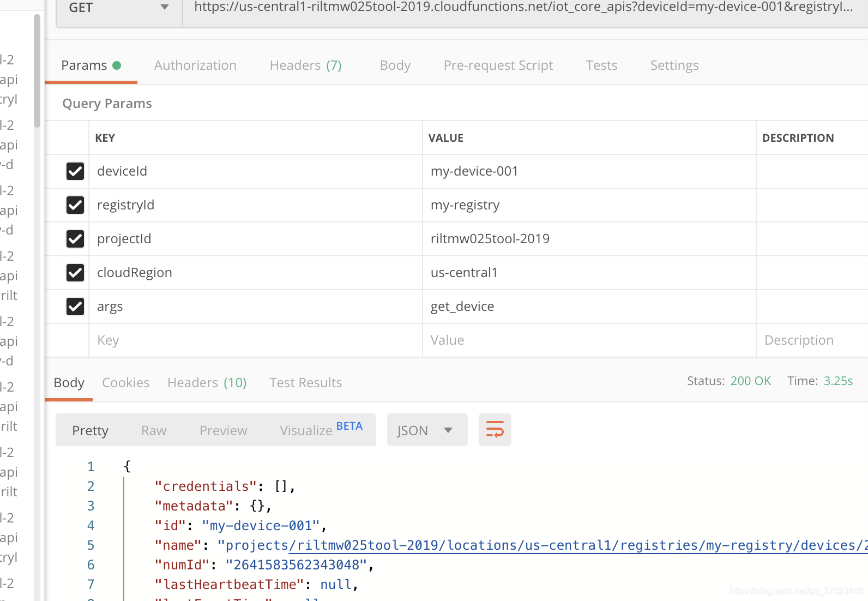Click the empty Description placeholder field

[812, 340]
